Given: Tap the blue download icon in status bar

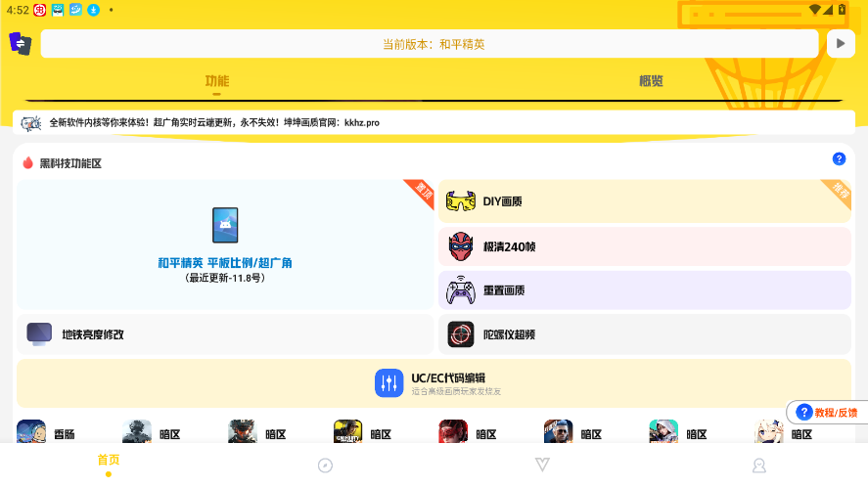Looking at the screenshot, I should (94, 10).
